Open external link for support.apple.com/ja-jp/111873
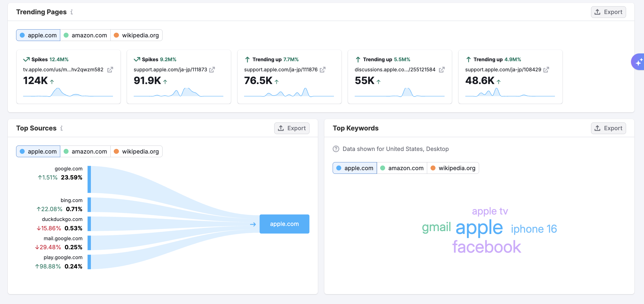Viewport: 644px width, 304px height. pos(212,70)
